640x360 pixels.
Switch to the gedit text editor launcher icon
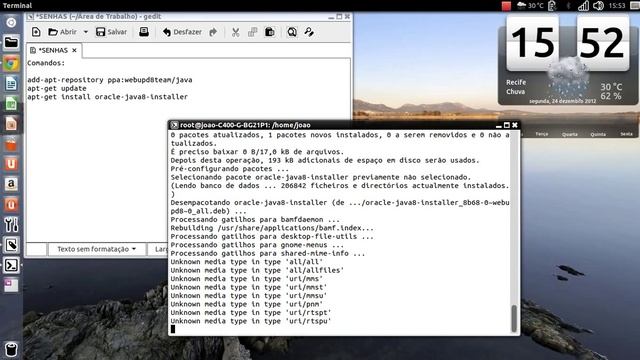(x=11, y=245)
